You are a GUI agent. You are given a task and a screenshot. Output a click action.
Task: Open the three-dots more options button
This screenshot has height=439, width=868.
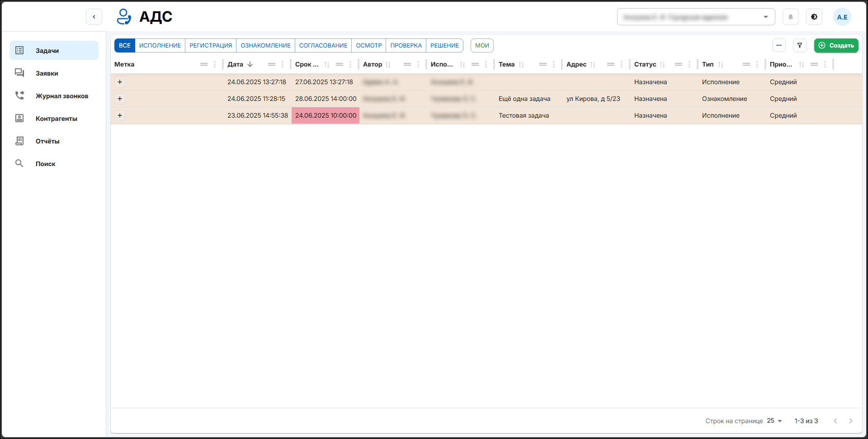pyautogui.click(x=778, y=45)
